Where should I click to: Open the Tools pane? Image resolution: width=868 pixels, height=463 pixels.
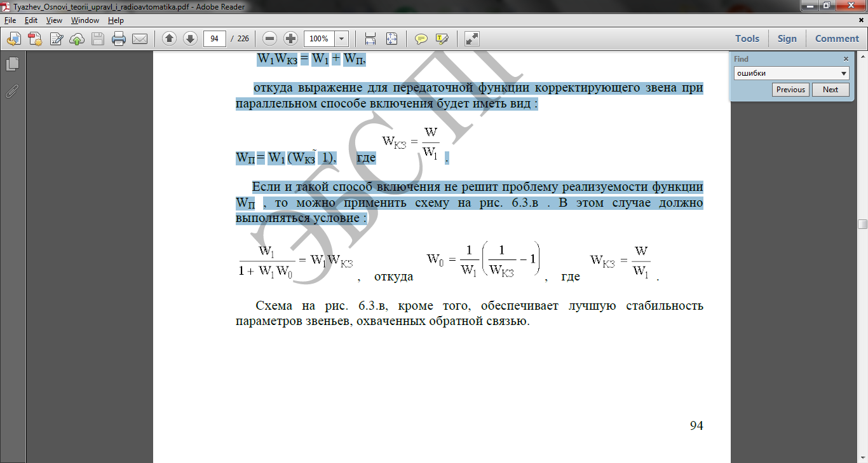tap(747, 38)
